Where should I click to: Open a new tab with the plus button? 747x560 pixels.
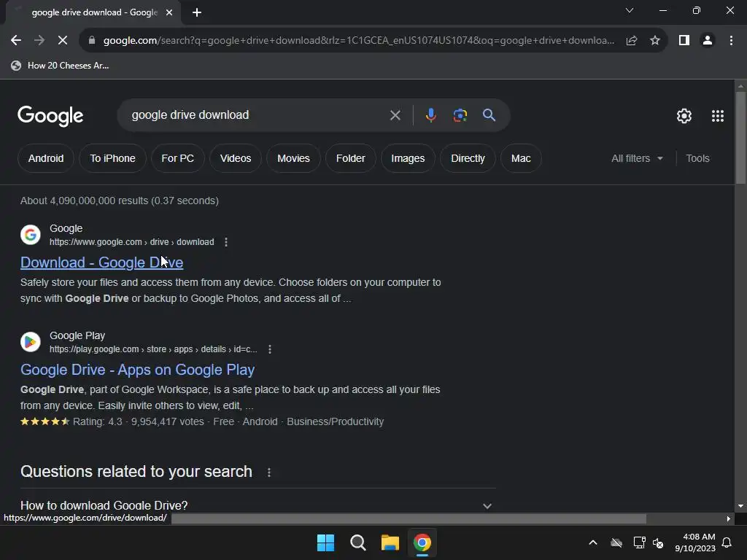coord(197,12)
